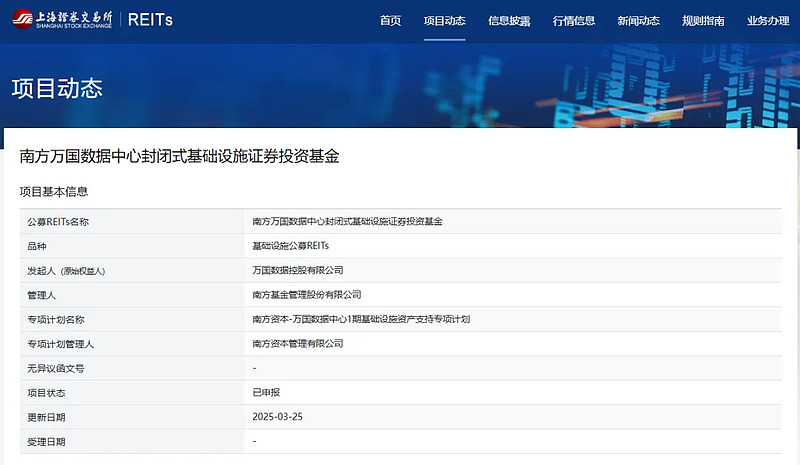
Task: Click the 项目动态 banner heading
Action: [x=57, y=88]
